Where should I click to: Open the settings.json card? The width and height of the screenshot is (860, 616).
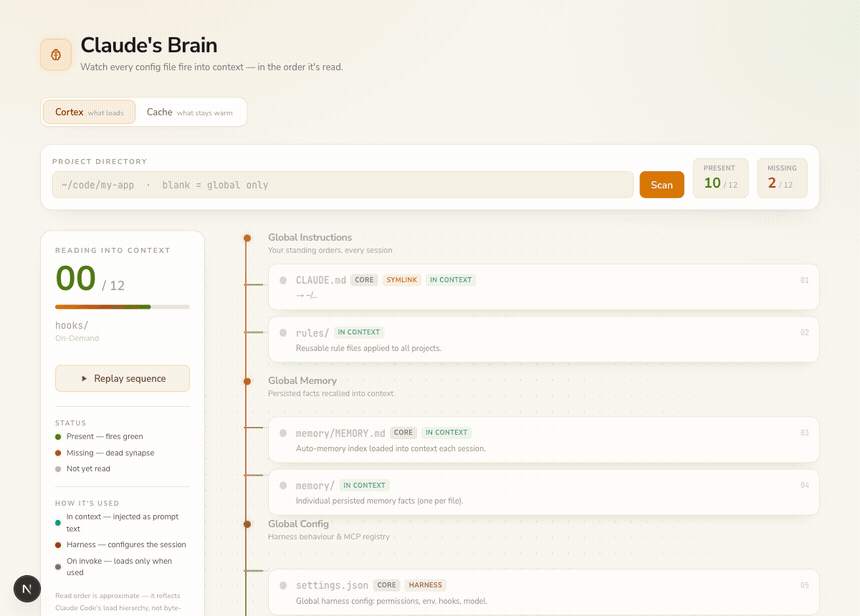[544, 592]
